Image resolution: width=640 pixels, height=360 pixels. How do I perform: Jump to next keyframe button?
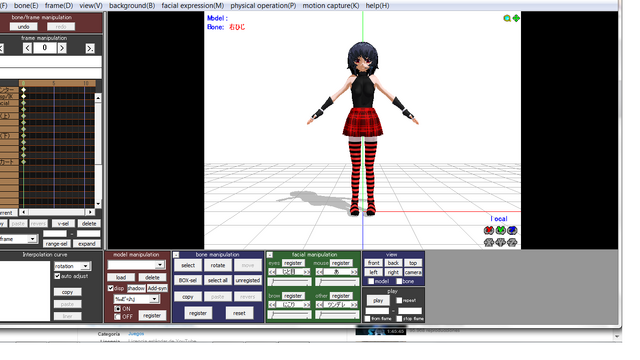coord(90,48)
